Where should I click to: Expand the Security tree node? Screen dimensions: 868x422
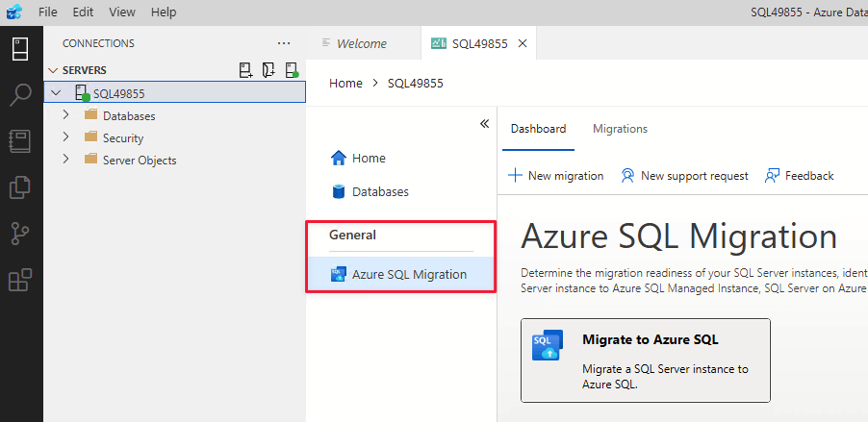click(65, 137)
